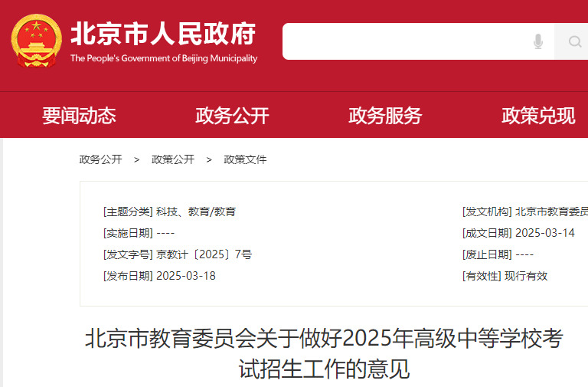Click the 发布日期 value 2025-03-18
Image resolution: width=588 pixels, height=387 pixels.
[185, 276]
